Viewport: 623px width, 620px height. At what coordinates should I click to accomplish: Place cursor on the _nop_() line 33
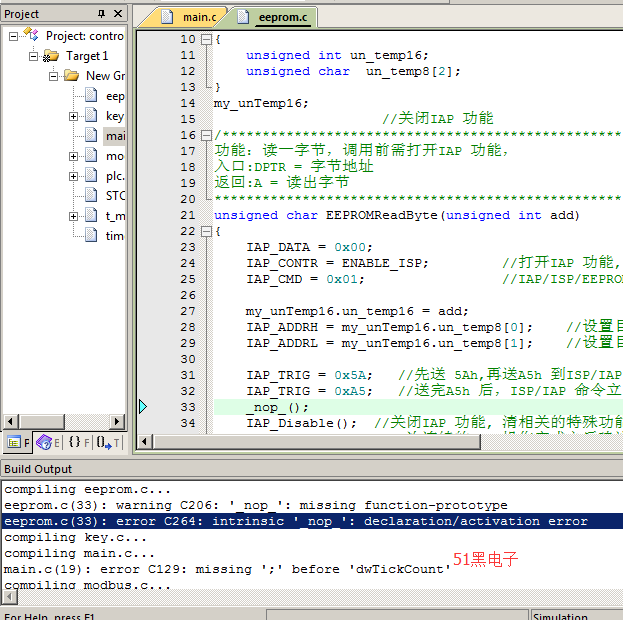pyautogui.click(x=277, y=407)
